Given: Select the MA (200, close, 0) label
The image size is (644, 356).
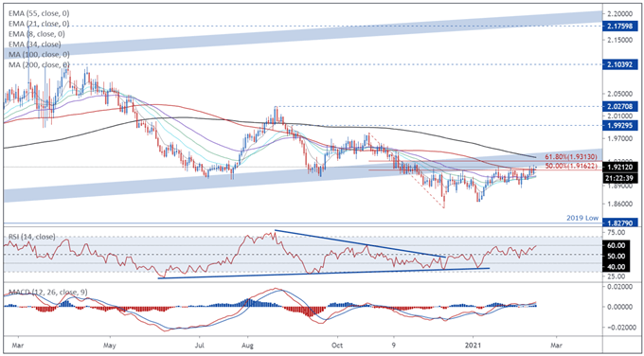Looking at the screenshot, I should pos(38,65).
